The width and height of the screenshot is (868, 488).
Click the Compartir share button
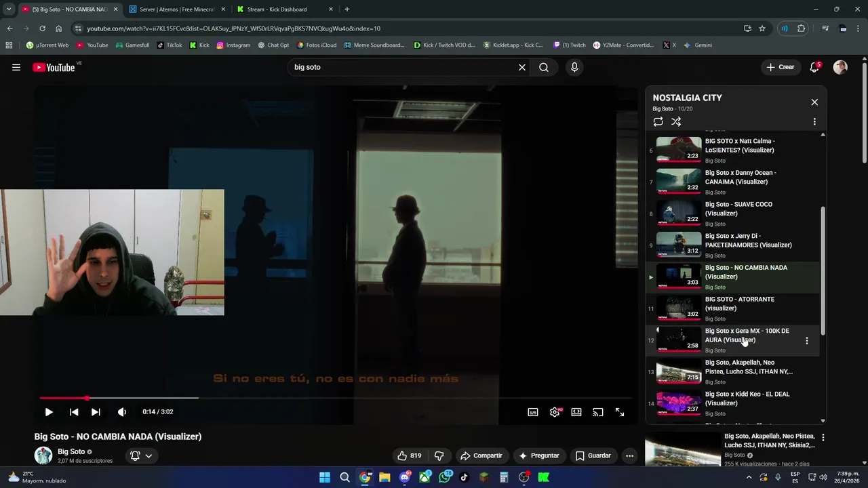click(x=481, y=455)
